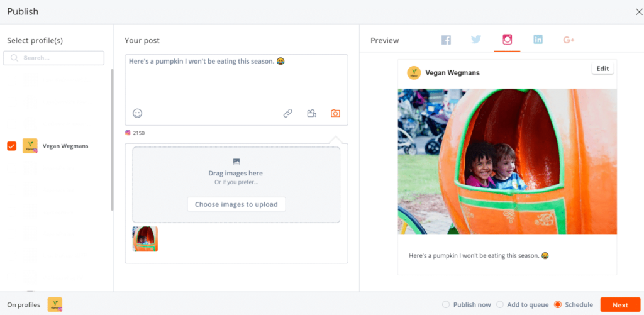
Task: Show the Instagram preview tab
Action: click(x=507, y=40)
